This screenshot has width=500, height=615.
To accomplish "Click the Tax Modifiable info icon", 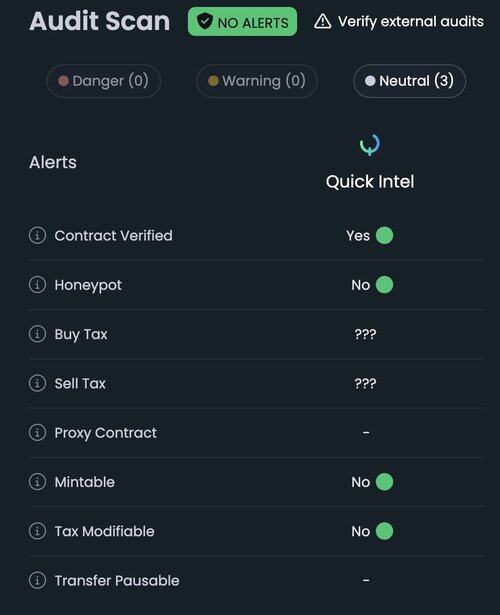I will (38, 531).
